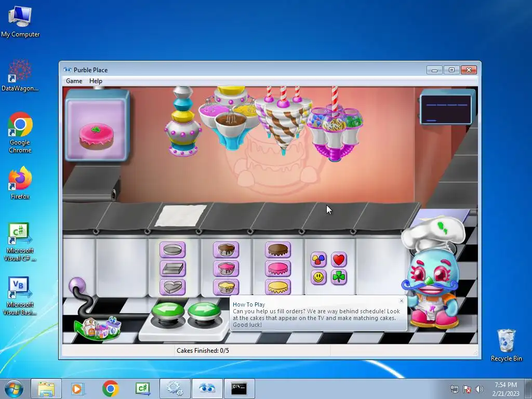Click Cakes Finished: 0/5 status text

coord(203,351)
